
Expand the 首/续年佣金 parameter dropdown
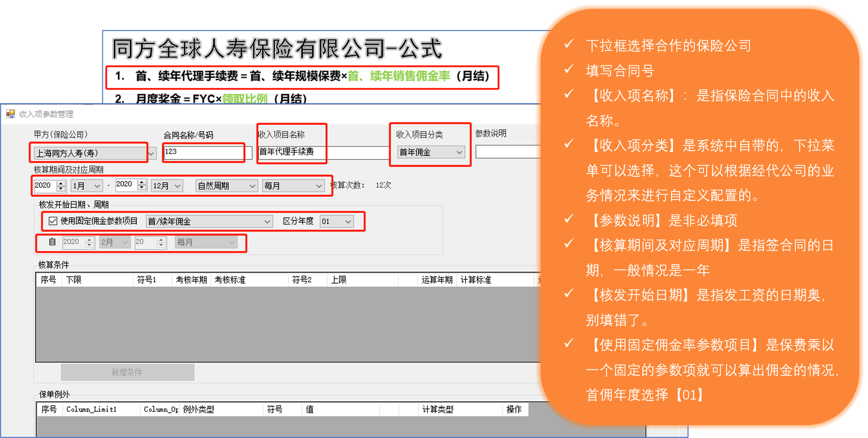point(267,222)
